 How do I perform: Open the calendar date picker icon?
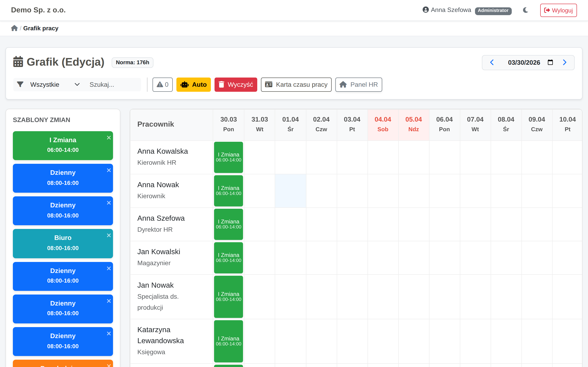tap(550, 62)
